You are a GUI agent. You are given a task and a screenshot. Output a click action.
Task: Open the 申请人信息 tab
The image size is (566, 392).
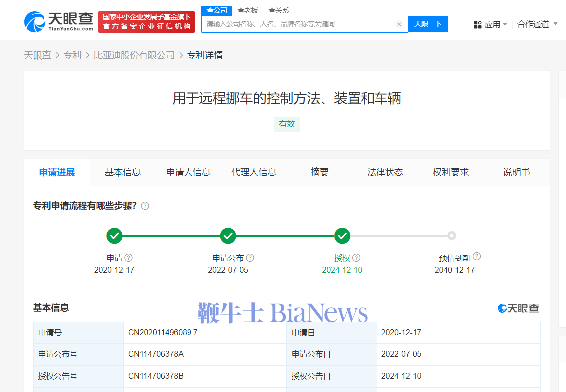coord(189,172)
